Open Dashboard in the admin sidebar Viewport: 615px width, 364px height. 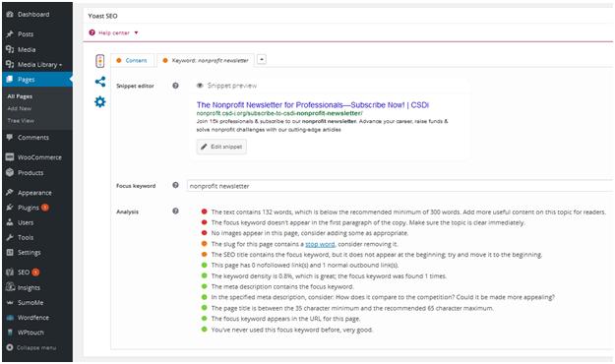tap(33, 15)
